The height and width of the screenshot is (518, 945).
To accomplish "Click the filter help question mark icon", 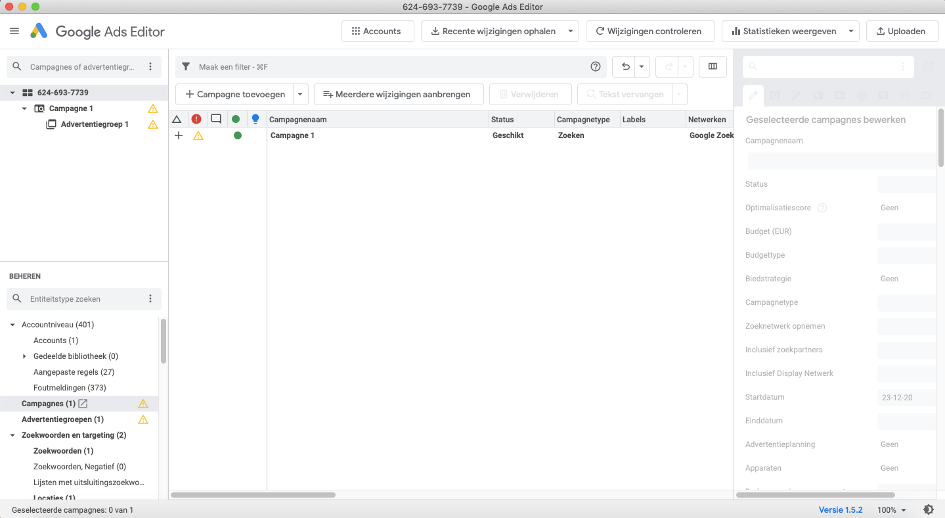I will [x=596, y=67].
